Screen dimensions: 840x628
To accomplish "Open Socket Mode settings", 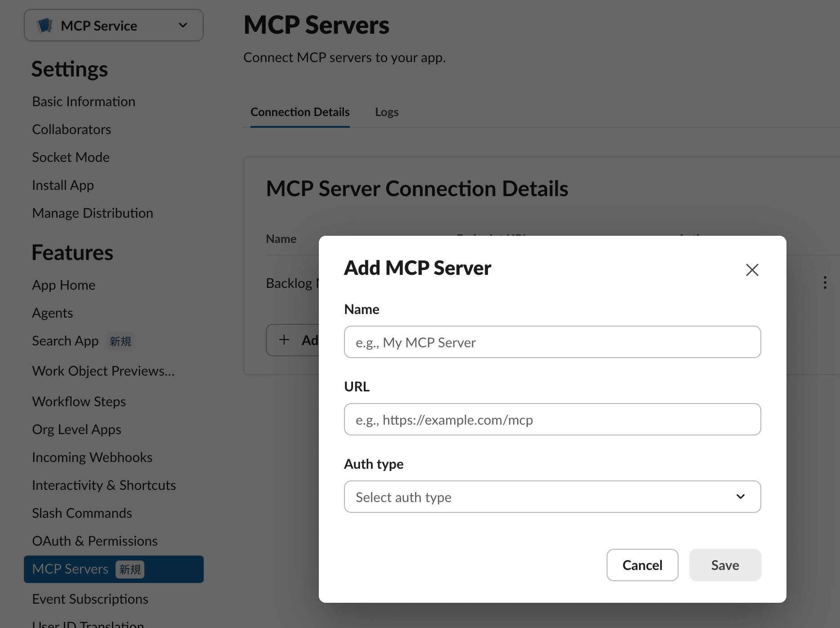I will 71,157.
